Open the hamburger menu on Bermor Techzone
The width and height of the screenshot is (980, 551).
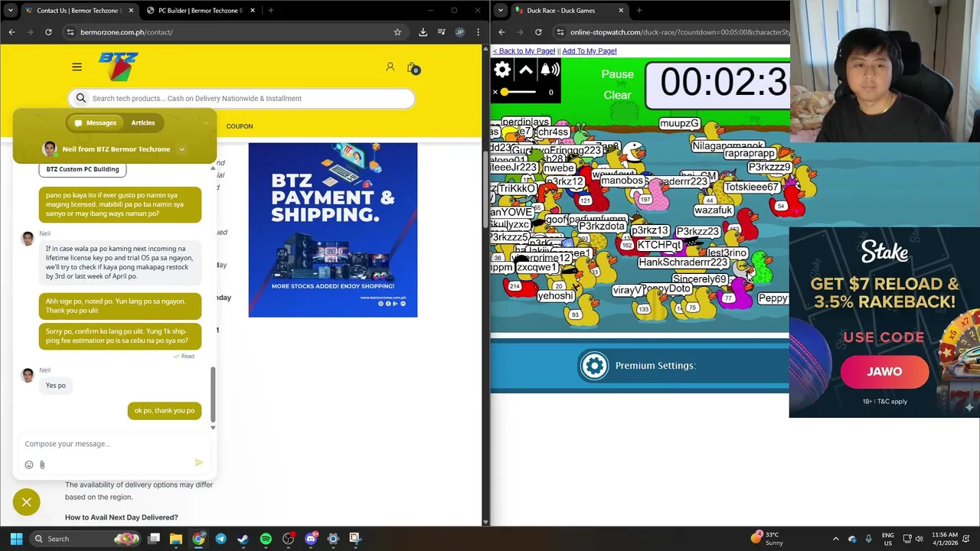click(77, 67)
